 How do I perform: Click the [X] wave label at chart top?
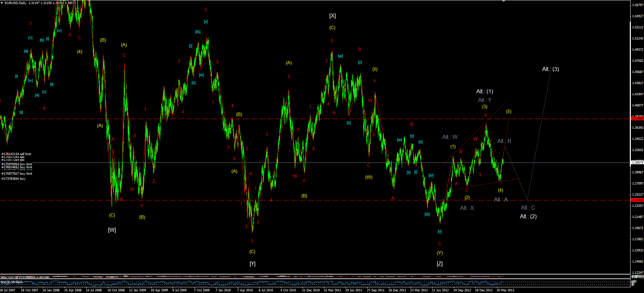[x=332, y=16]
